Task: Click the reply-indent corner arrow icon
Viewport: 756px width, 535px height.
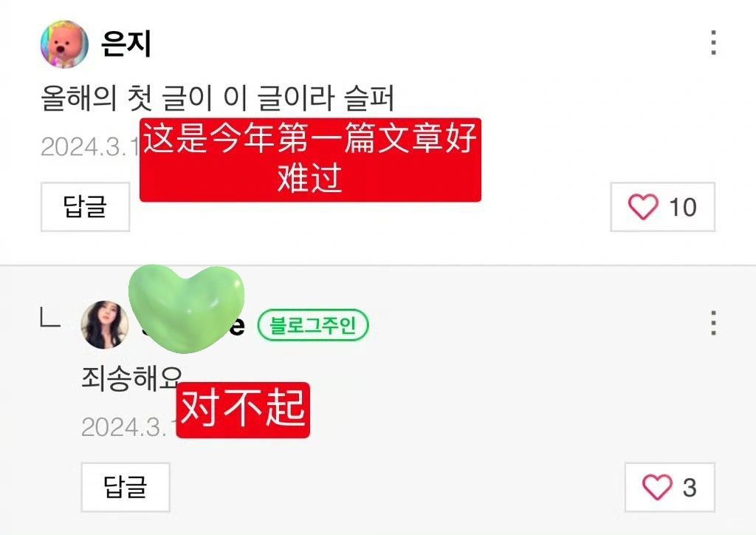Action: 50,318
